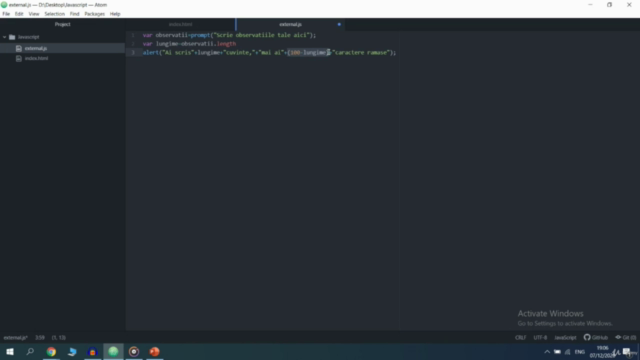The image size is (640, 360).
Task: Click the 'prompt' call in line 1
Action: tap(200, 35)
